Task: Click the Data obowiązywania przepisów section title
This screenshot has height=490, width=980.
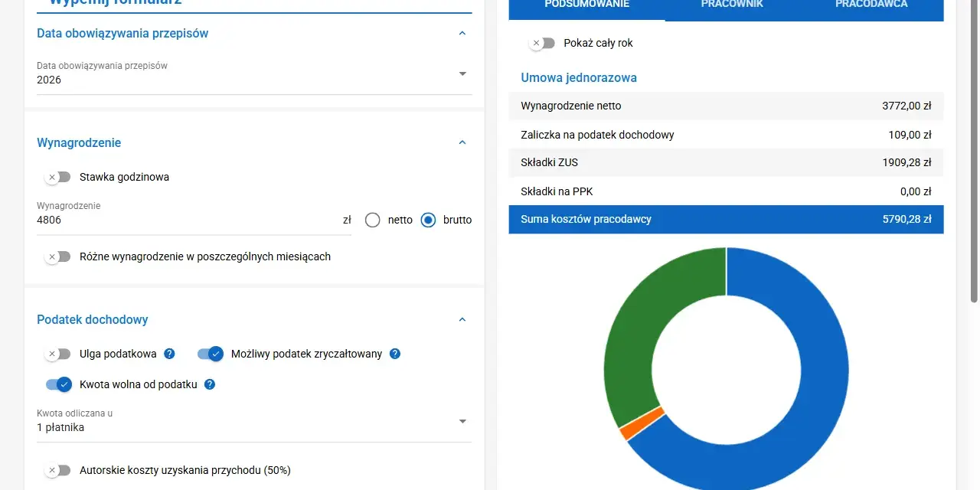Action: pos(122,33)
